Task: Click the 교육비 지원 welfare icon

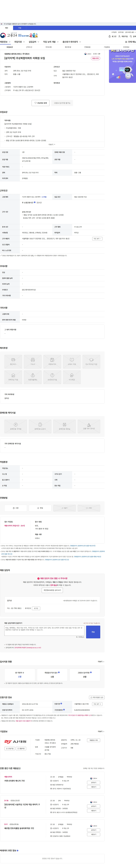Action: point(72,362)
